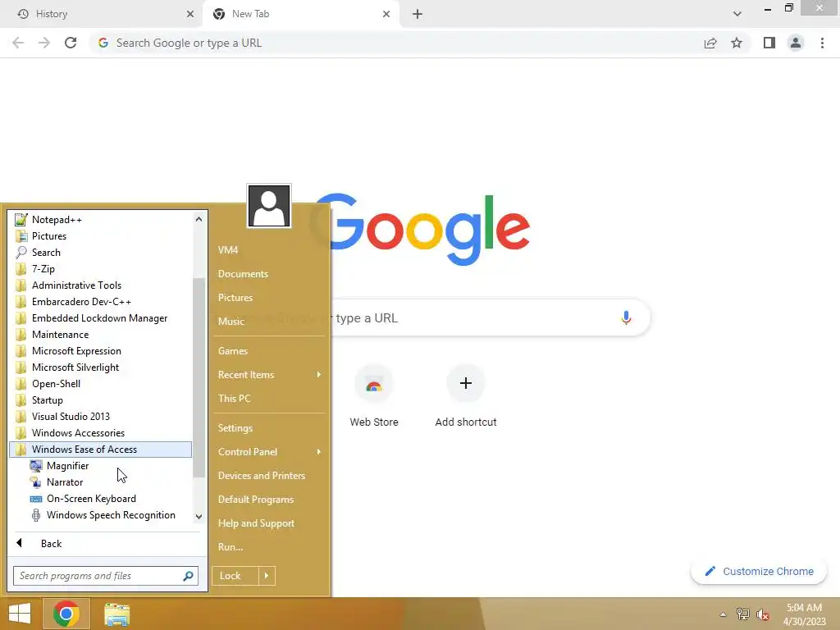Screen dimensions: 840x630
Task: Click the Windows Start button
Action: pyautogui.click(x=20, y=614)
